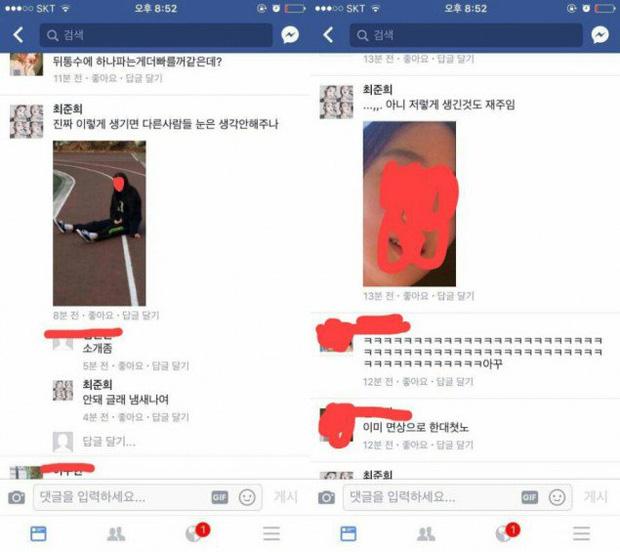
Task: Switch to news feed tab on left screen
Action: point(38,533)
